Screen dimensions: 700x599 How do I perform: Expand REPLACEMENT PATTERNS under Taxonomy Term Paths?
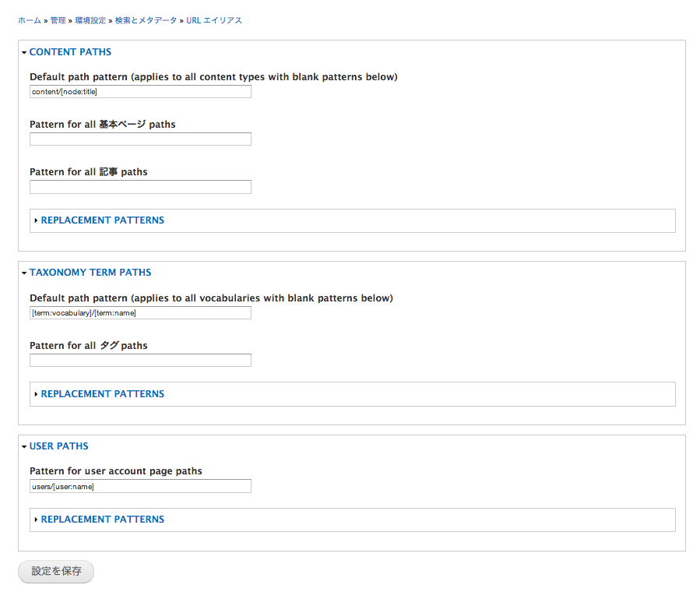tap(102, 394)
